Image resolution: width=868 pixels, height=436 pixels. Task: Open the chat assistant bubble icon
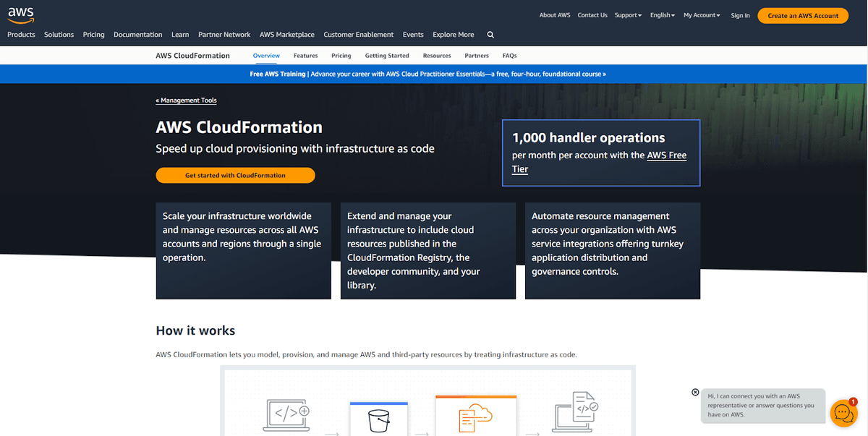point(843,413)
